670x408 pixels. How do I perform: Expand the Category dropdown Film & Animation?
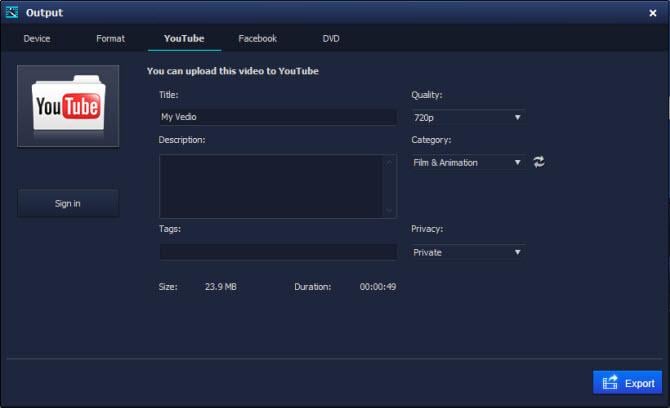pos(468,163)
